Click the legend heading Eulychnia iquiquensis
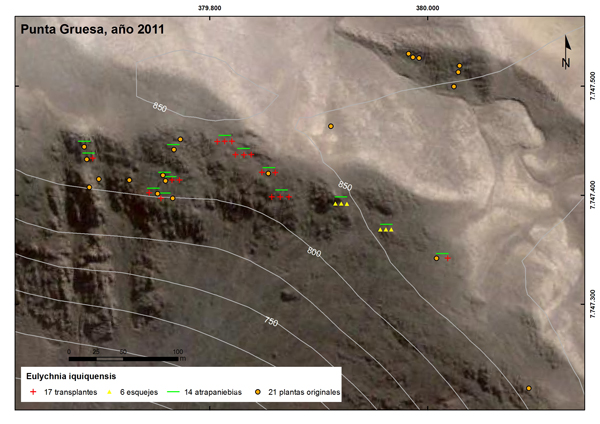The width and height of the screenshot is (600, 424). pyautogui.click(x=69, y=376)
